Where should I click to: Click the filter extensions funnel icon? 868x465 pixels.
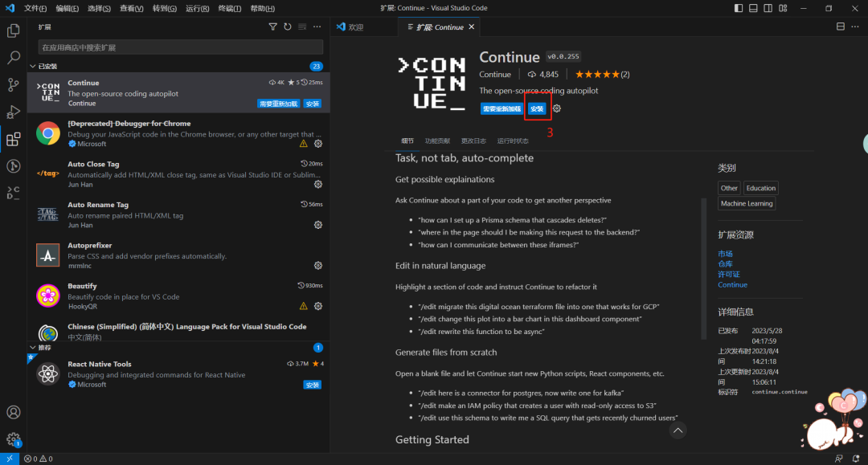[273, 27]
